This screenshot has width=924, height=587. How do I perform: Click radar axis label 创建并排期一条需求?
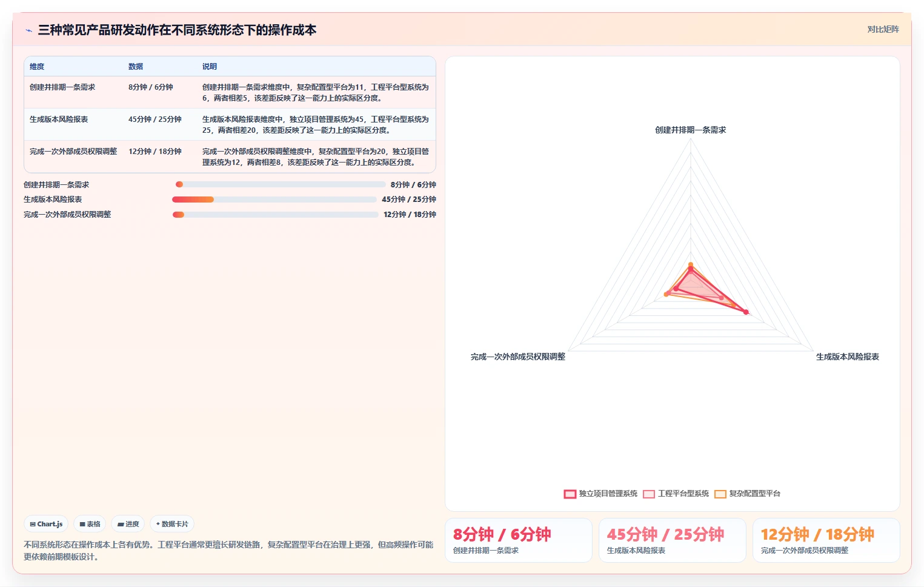[x=691, y=130]
